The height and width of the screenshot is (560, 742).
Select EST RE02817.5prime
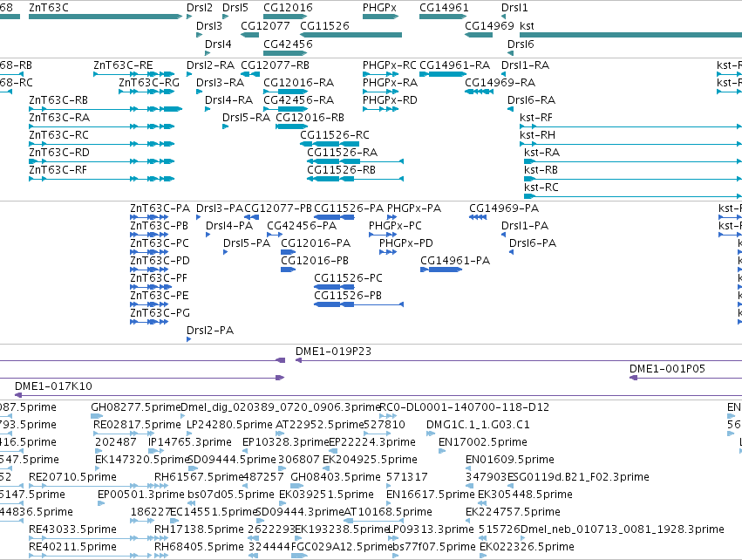point(137,425)
